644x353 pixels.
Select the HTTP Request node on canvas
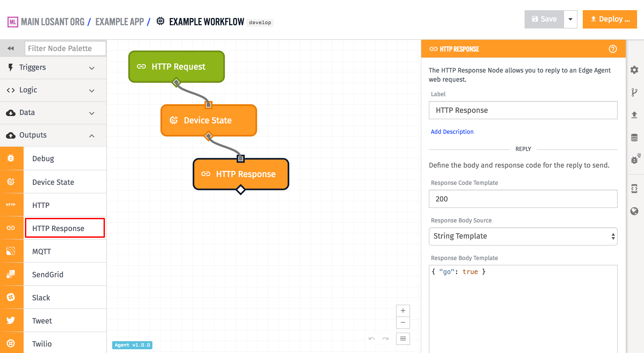(x=176, y=67)
